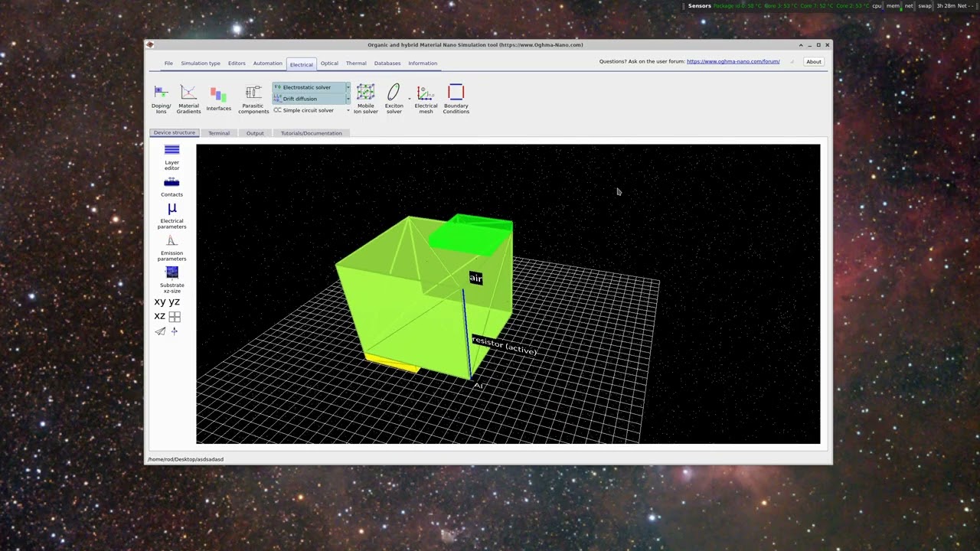980x551 pixels.
Task: Open the Contacts editor
Action: [x=171, y=187]
